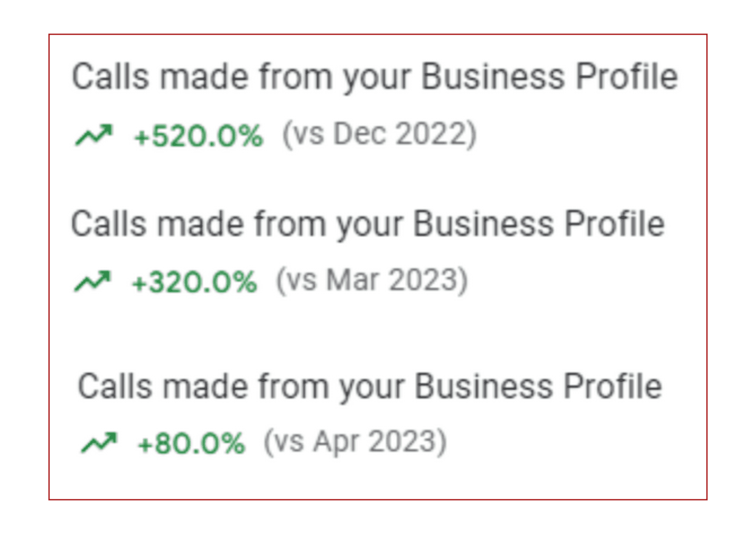The height and width of the screenshot is (534, 756).
Task: Click the "(vs Dec 2022)" comparison label
Action: tap(380, 134)
